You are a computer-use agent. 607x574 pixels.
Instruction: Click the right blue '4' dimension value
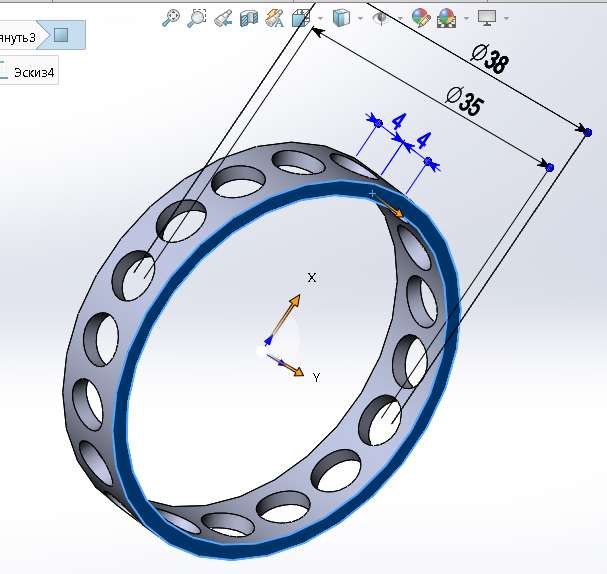click(x=424, y=140)
